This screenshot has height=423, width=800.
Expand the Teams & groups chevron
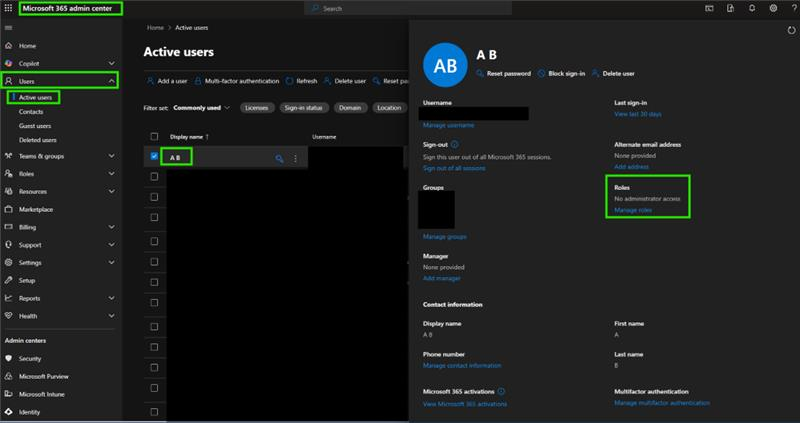tap(111, 156)
